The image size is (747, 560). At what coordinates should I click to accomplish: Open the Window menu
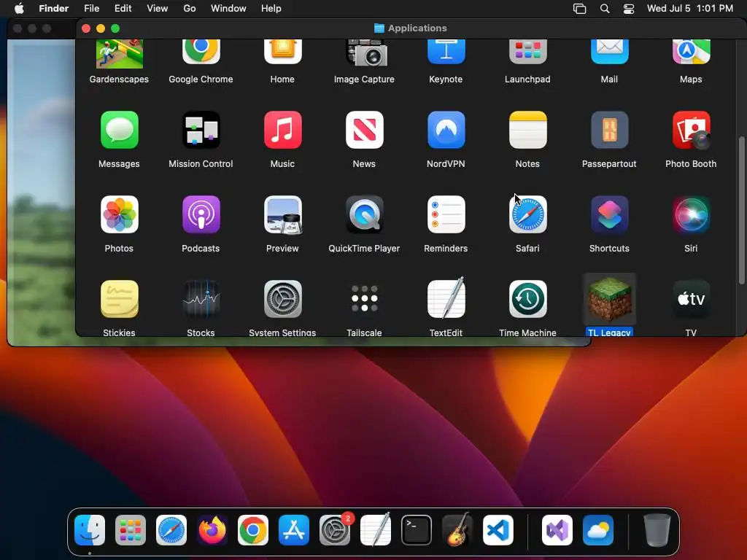tap(228, 9)
